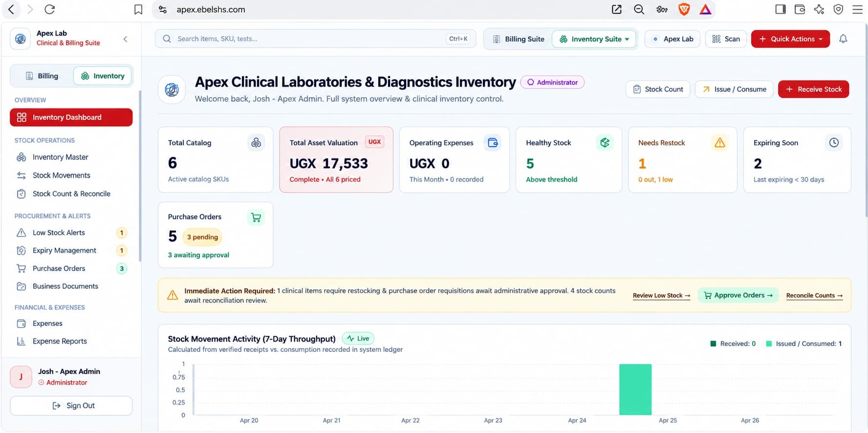
Task: Open the Apex Lab selector
Action: tap(673, 39)
